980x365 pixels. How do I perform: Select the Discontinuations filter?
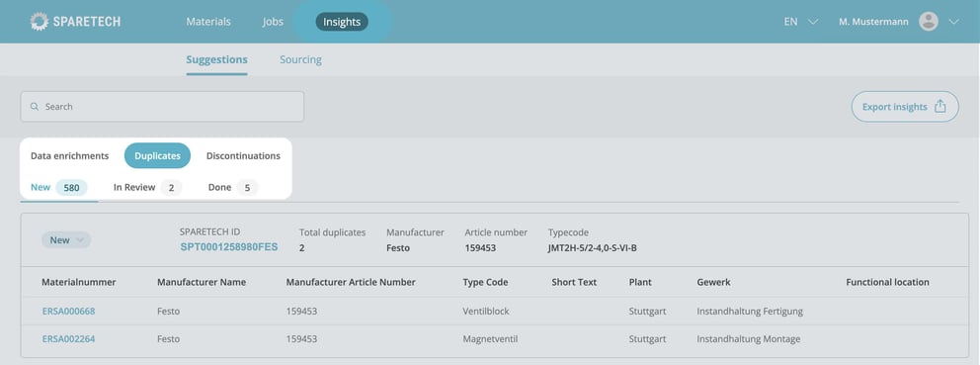click(243, 156)
